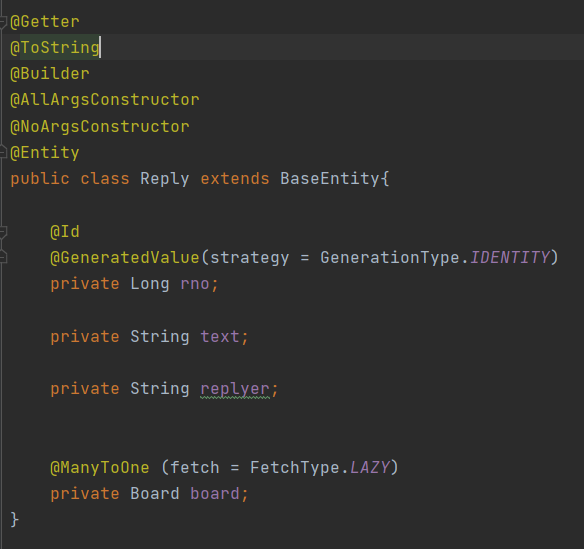This screenshot has width=584, height=549.
Task: Click the class name Reply
Action: [165, 179]
